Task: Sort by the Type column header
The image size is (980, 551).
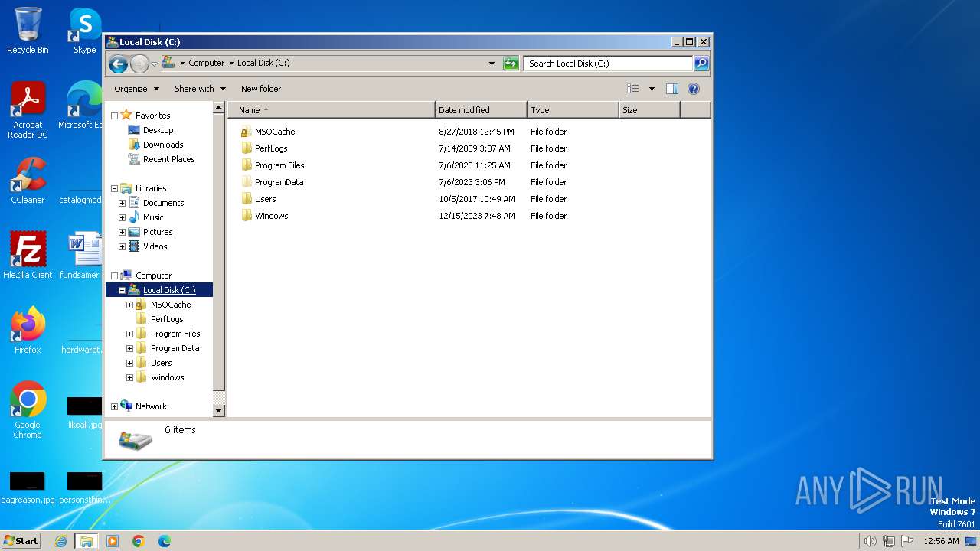Action: [x=573, y=110]
